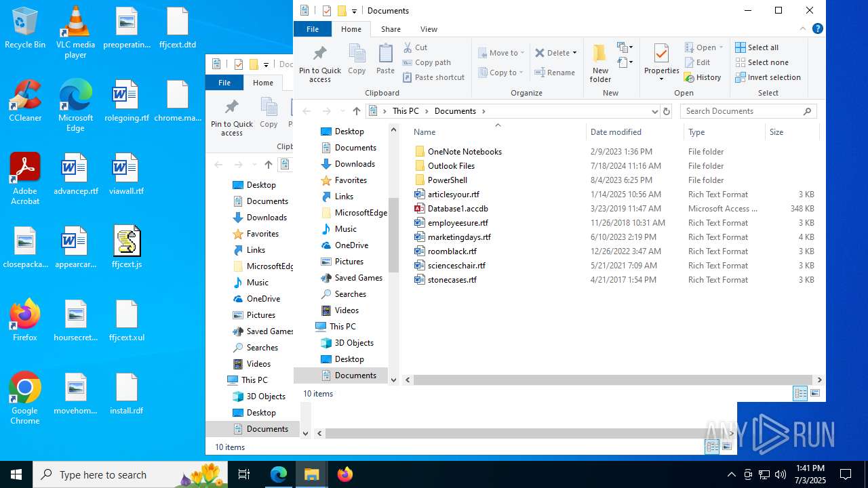Open the View ribbon tab
This screenshot has width=868, height=488.
pyautogui.click(x=429, y=29)
